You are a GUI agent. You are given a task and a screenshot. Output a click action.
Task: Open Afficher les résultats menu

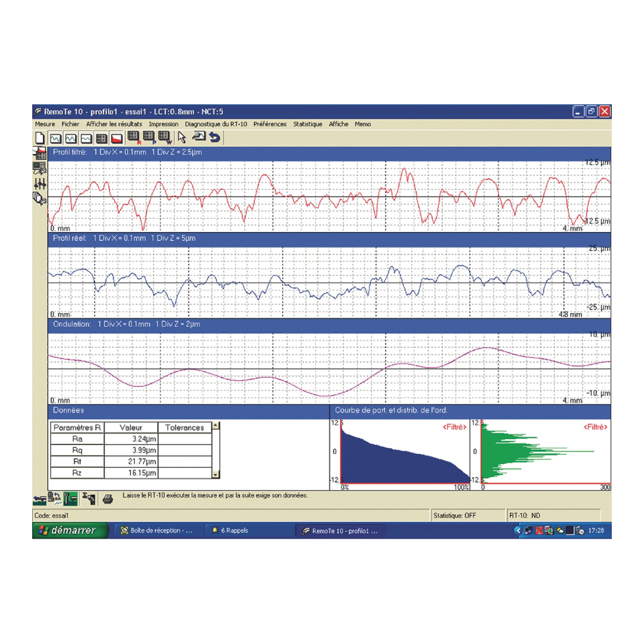pyautogui.click(x=114, y=124)
